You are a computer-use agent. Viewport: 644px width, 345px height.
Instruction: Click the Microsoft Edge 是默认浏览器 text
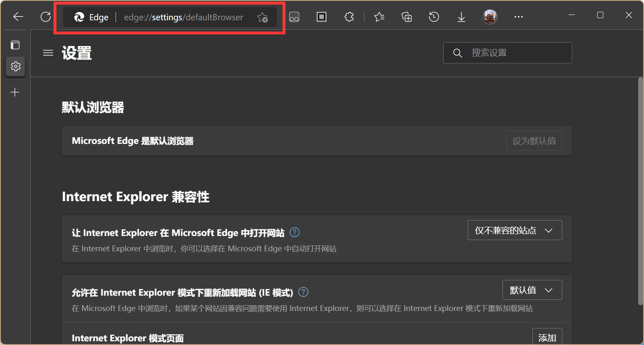tap(133, 141)
